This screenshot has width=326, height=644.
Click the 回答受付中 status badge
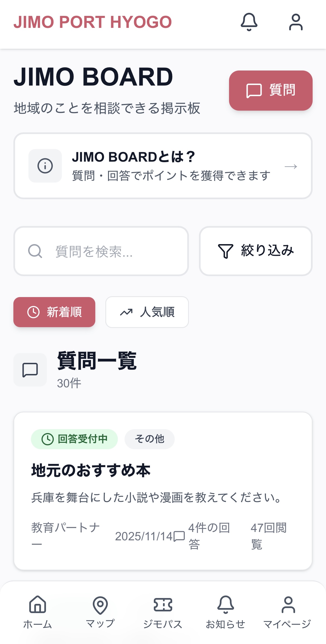[x=74, y=439]
